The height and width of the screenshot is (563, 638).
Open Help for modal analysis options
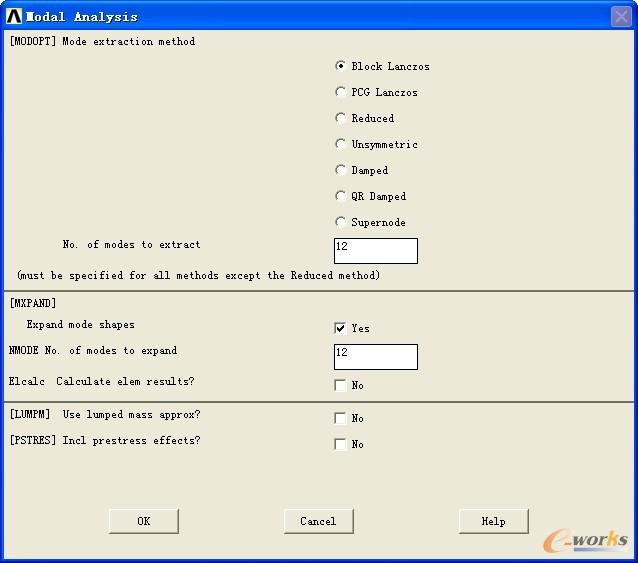click(x=493, y=521)
